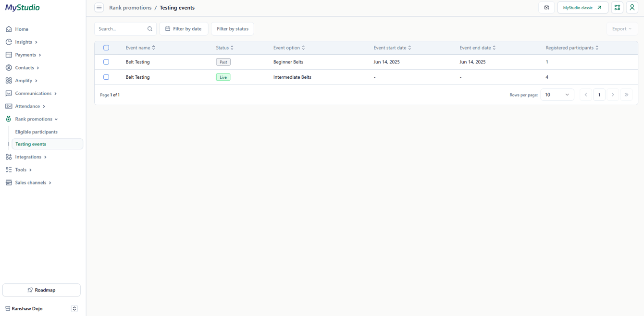Click the search magnifier icon
This screenshot has width=644, height=316.
click(x=150, y=29)
